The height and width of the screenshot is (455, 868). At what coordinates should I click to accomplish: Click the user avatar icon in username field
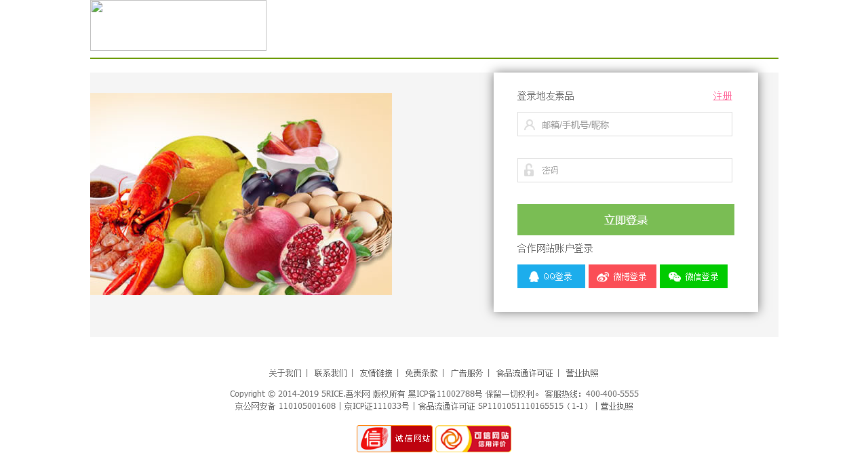pyautogui.click(x=530, y=125)
